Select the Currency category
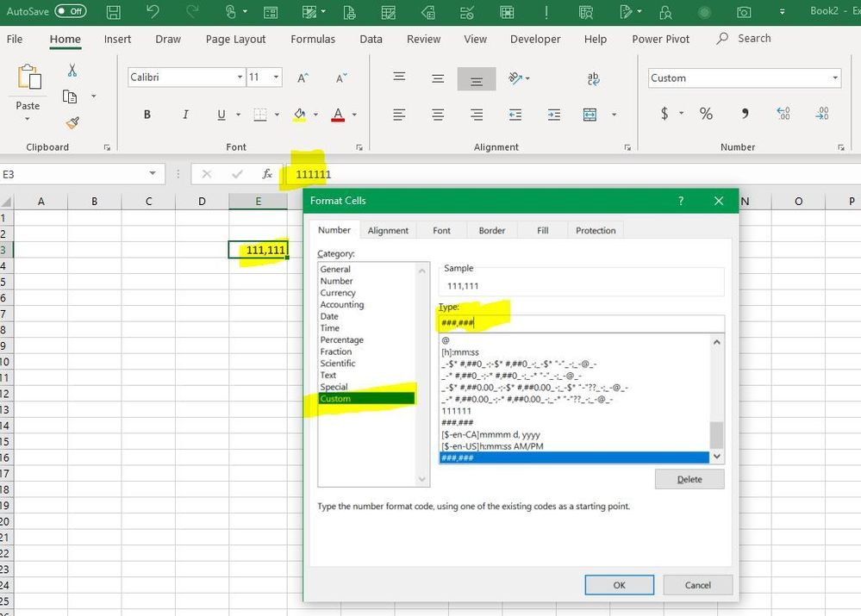The image size is (861, 616). pos(338,293)
